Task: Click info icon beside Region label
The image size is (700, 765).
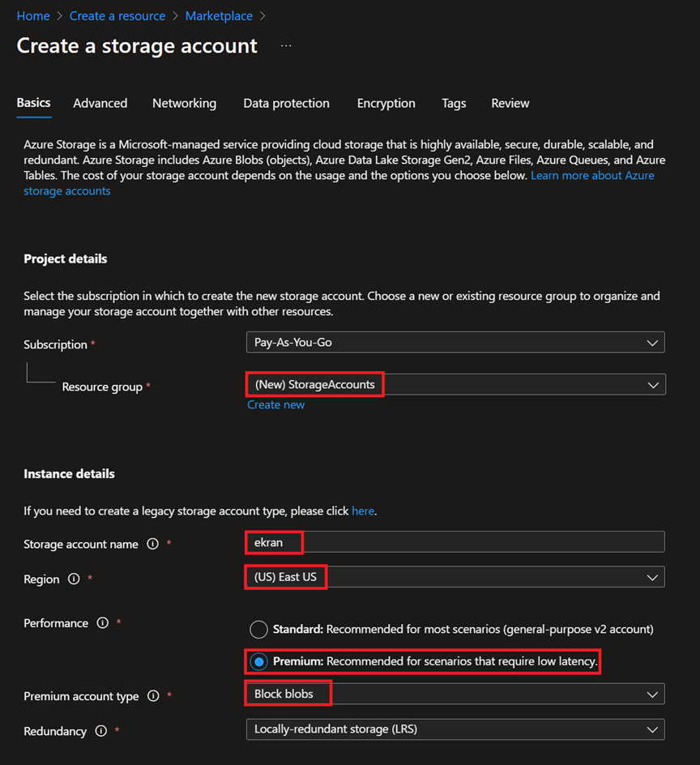Action: tap(74, 579)
